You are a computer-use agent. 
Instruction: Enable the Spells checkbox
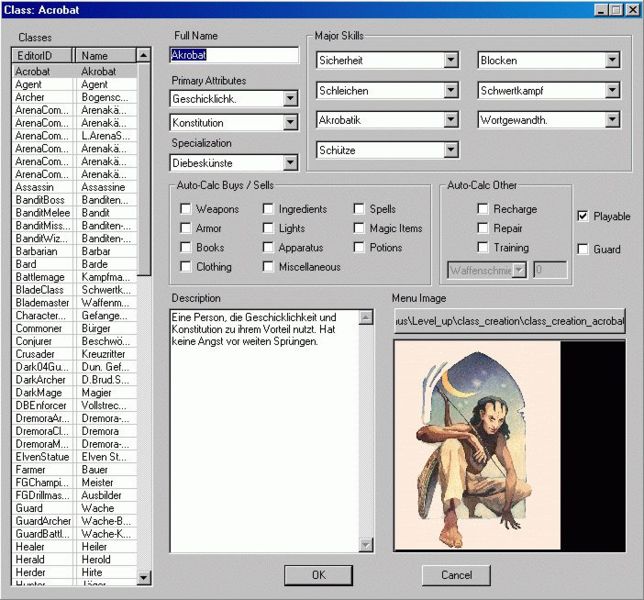(359, 209)
